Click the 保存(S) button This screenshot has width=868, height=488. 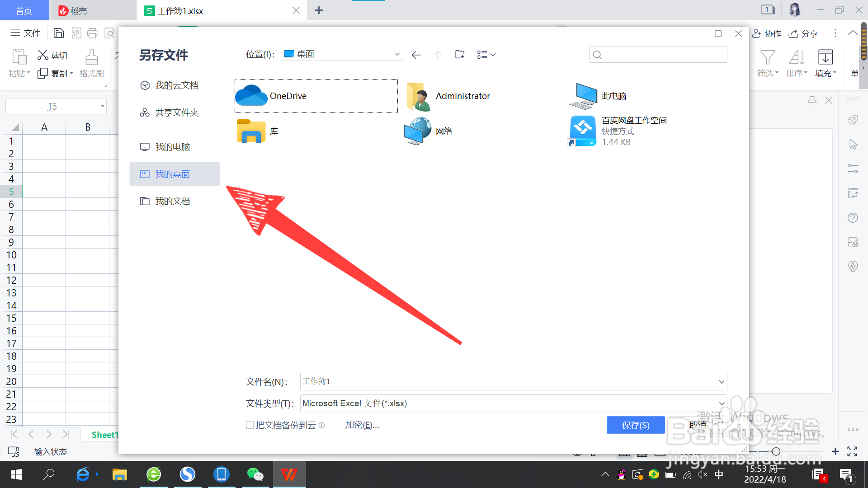click(x=635, y=425)
